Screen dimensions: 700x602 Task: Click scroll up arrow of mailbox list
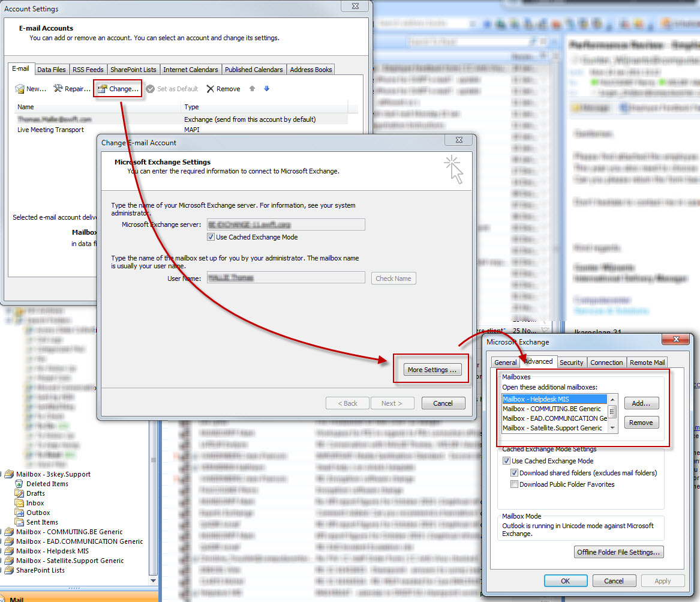click(612, 400)
